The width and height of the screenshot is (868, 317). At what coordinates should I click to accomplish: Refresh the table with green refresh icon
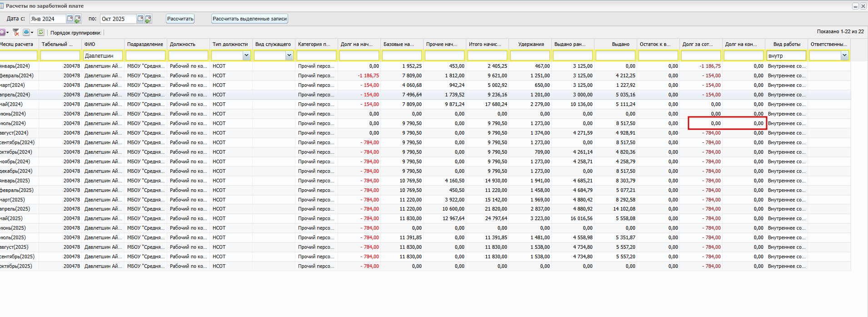(41, 32)
